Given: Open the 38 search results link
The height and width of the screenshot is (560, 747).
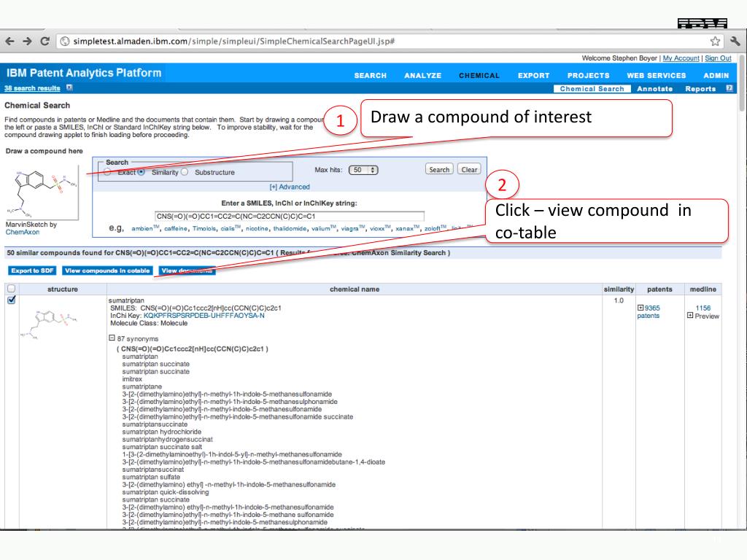Looking at the screenshot, I should click(x=32, y=88).
